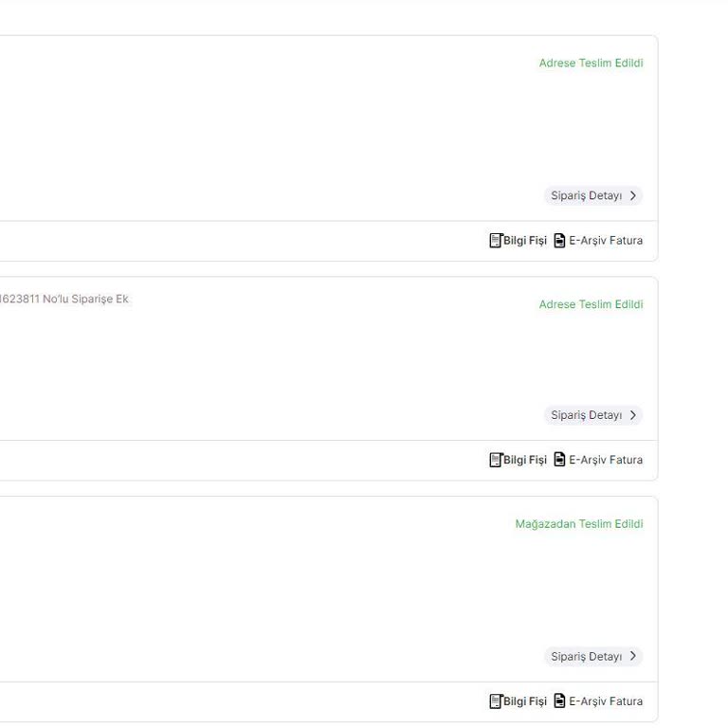
Task: Click the E-Arşiv Fatura document icon in the top order card
Action: (x=559, y=241)
